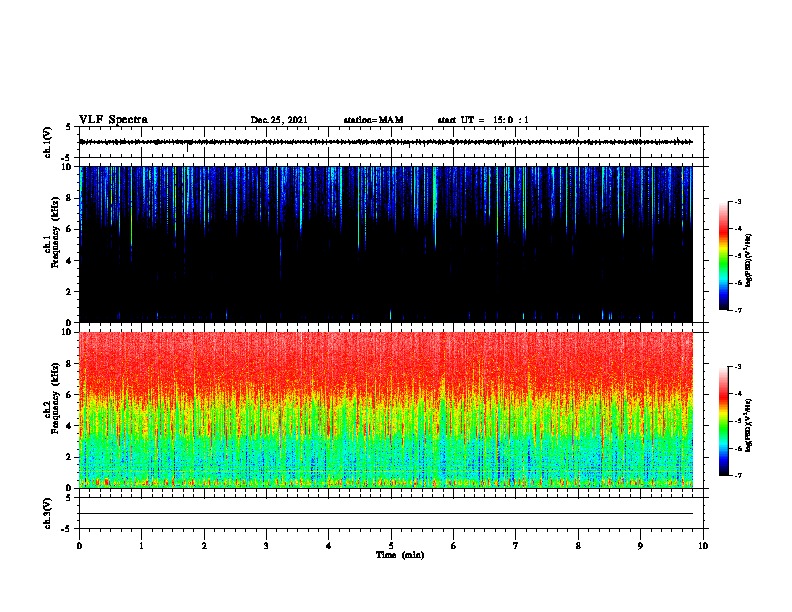Click ch.1 frequency tick label "6"
The height and width of the screenshot is (612, 792).
point(69,229)
